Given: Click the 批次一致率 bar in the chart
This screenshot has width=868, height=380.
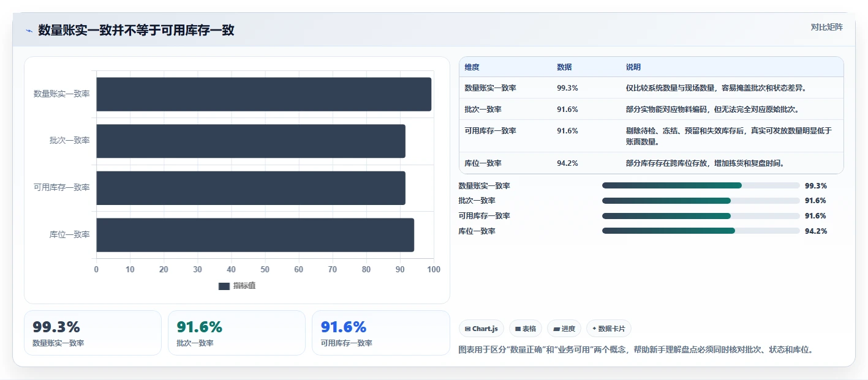Looking at the screenshot, I should click(251, 141).
